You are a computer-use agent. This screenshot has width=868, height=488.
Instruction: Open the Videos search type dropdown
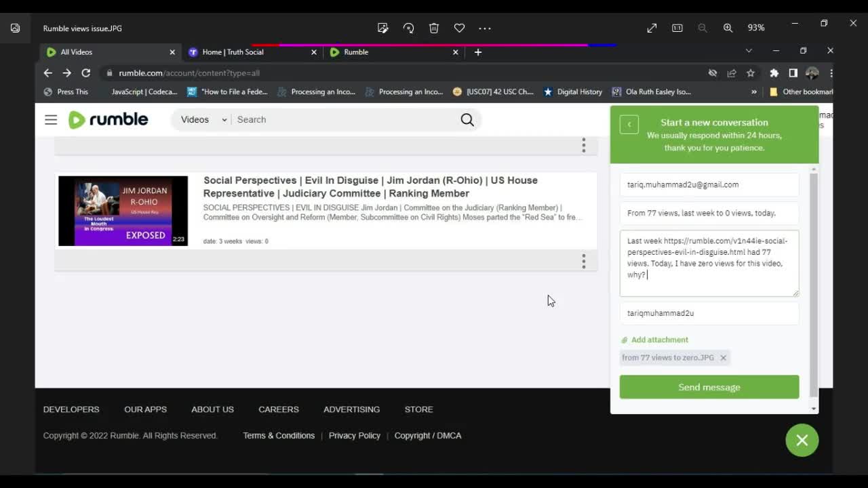tap(203, 119)
